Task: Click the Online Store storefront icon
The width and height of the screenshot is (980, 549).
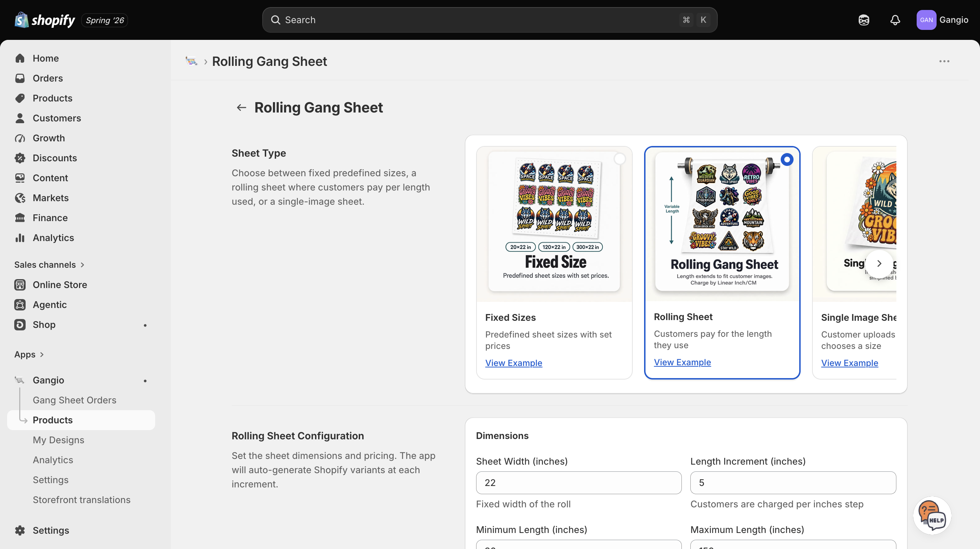Action: pyautogui.click(x=20, y=285)
